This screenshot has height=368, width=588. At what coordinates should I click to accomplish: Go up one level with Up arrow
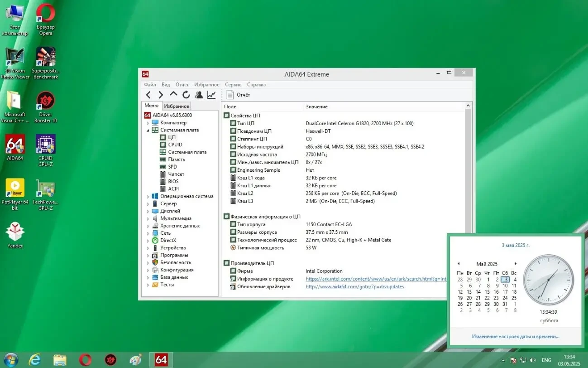(173, 94)
